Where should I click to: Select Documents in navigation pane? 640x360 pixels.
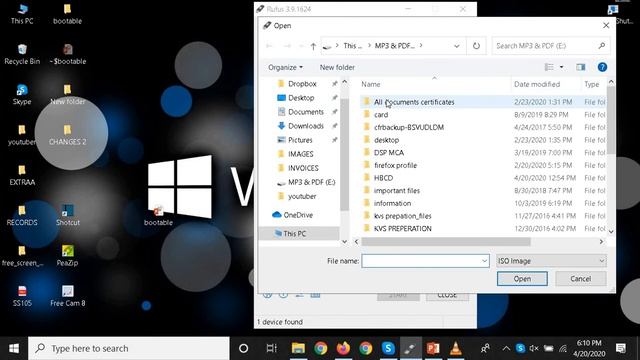306,112
